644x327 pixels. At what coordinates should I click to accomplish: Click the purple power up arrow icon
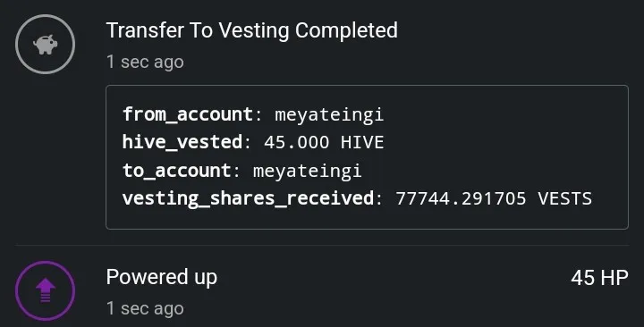(46, 290)
